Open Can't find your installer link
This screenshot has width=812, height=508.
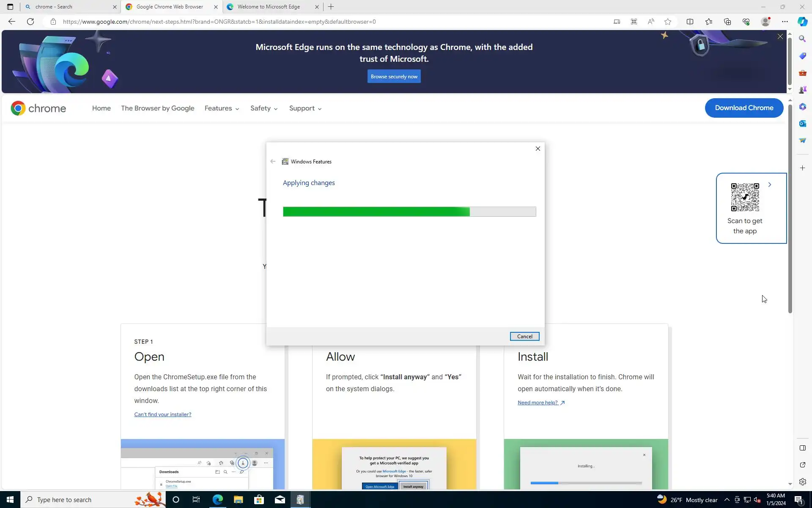click(x=163, y=414)
